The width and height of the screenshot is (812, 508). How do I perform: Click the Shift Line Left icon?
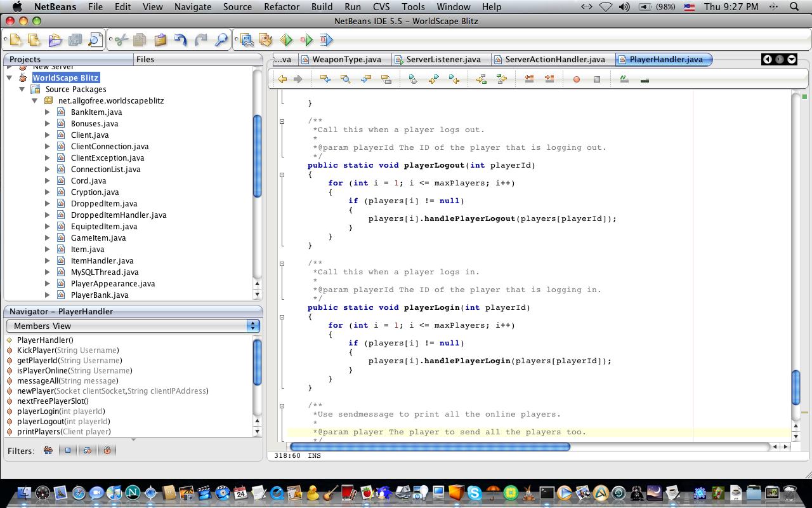point(529,79)
